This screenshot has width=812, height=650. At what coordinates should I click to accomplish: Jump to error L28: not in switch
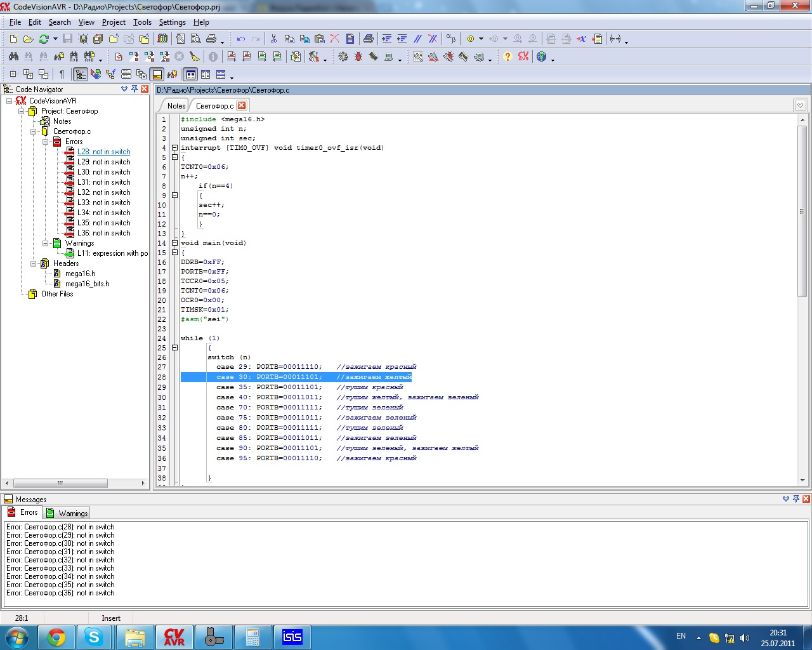[104, 152]
